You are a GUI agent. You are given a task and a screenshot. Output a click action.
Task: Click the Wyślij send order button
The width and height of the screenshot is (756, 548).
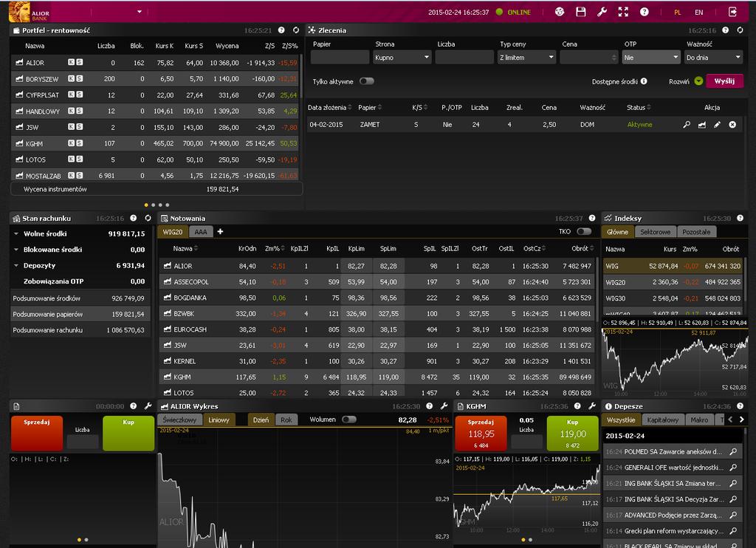(725, 81)
